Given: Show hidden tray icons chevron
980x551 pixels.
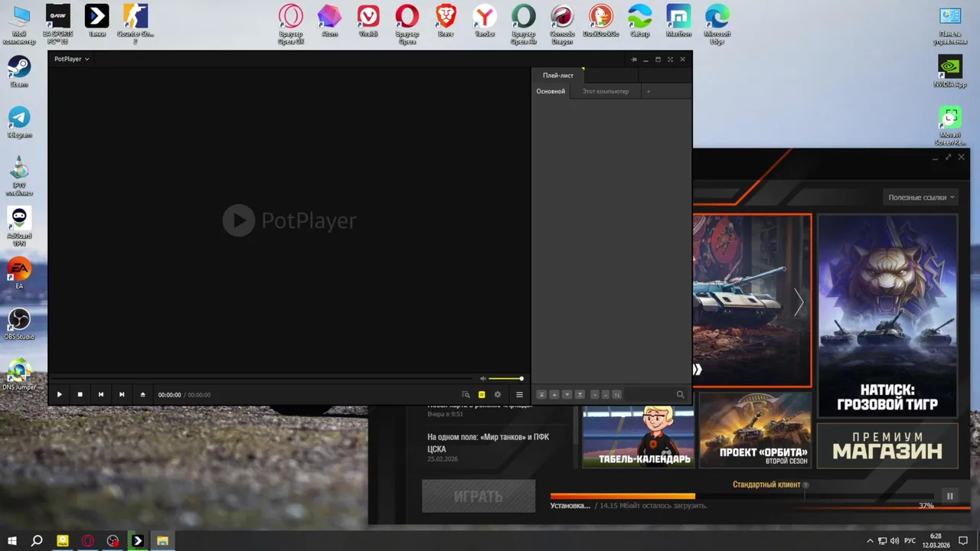Looking at the screenshot, I should (x=870, y=541).
